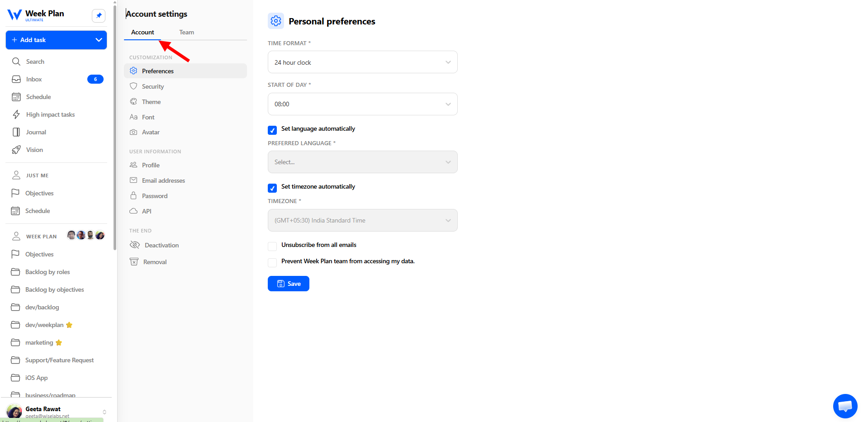Uncheck Set timezone automatically

[x=272, y=188]
